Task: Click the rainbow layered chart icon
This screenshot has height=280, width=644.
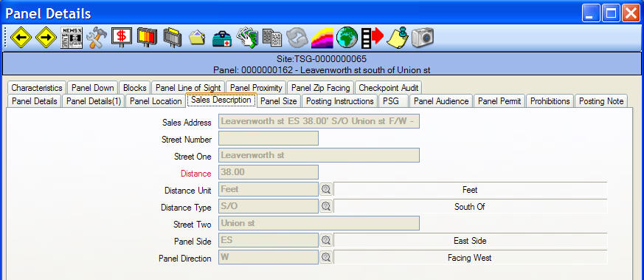Action: tap(322, 38)
